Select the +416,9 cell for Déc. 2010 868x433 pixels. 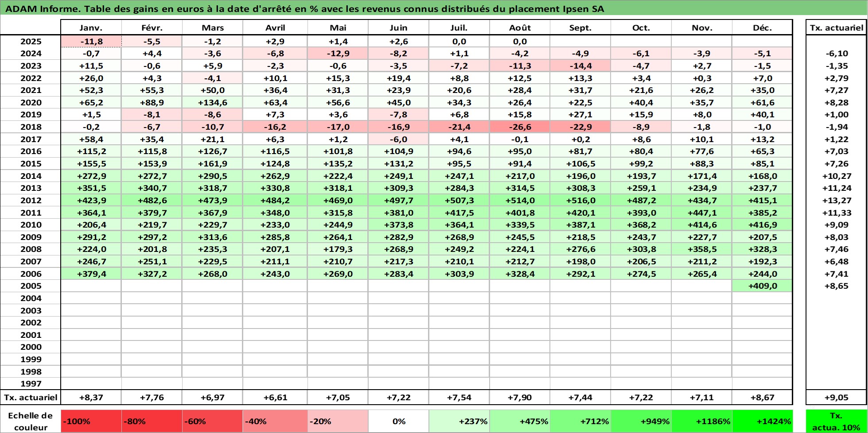pyautogui.click(x=762, y=224)
